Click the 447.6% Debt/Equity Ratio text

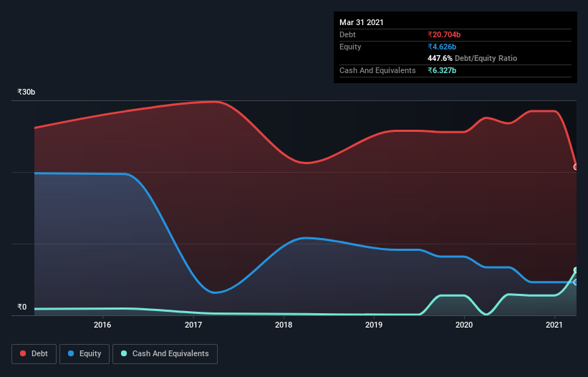[472, 59]
